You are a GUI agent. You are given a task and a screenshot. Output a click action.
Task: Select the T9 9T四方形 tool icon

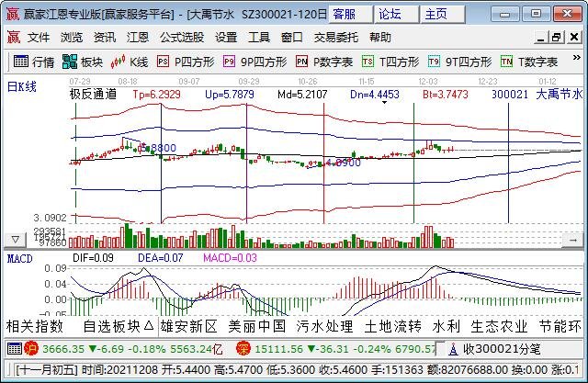click(434, 62)
